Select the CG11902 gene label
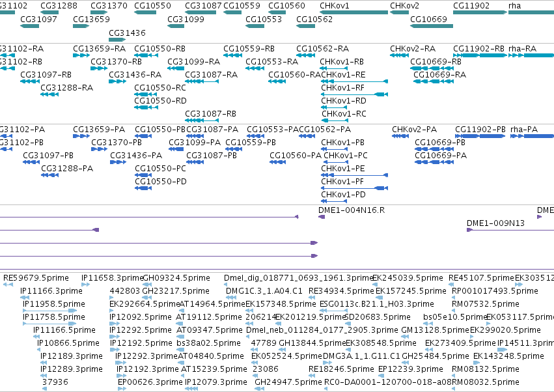The width and height of the screenshot is (554, 392). pyautogui.click(x=471, y=6)
